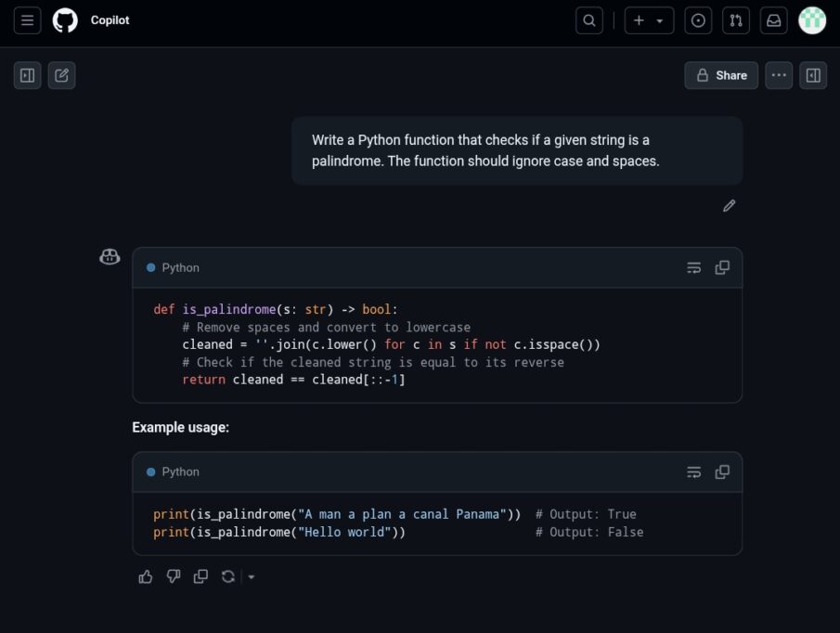This screenshot has height=633, width=840.
Task: Check notifications via the inbox icon
Action: click(774, 19)
